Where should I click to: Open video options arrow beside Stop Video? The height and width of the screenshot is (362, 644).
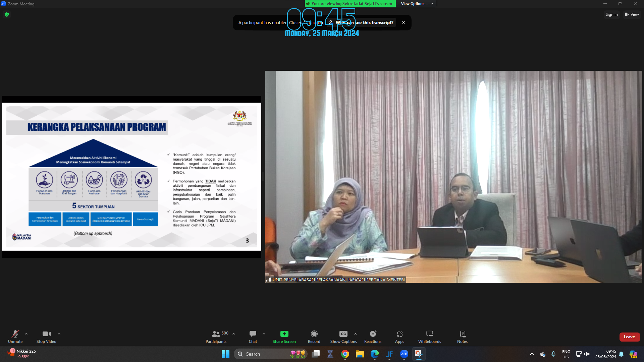(59, 334)
